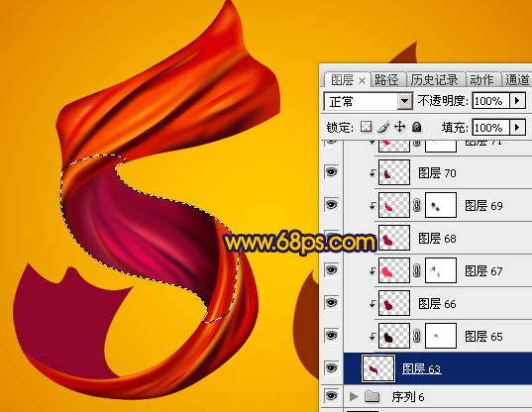Select the 图层 65 mask thumbnail
532x412 pixels.
(441, 336)
